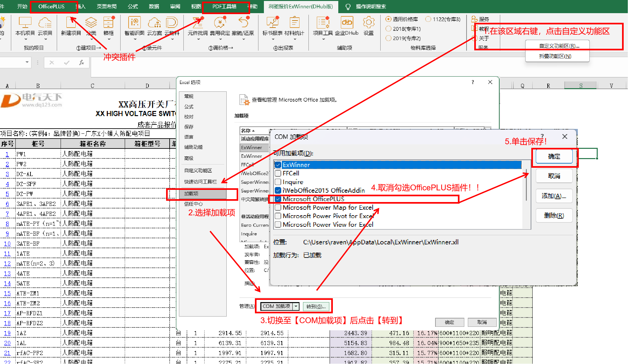Click the formula bar cancel X icon

tap(52, 63)
